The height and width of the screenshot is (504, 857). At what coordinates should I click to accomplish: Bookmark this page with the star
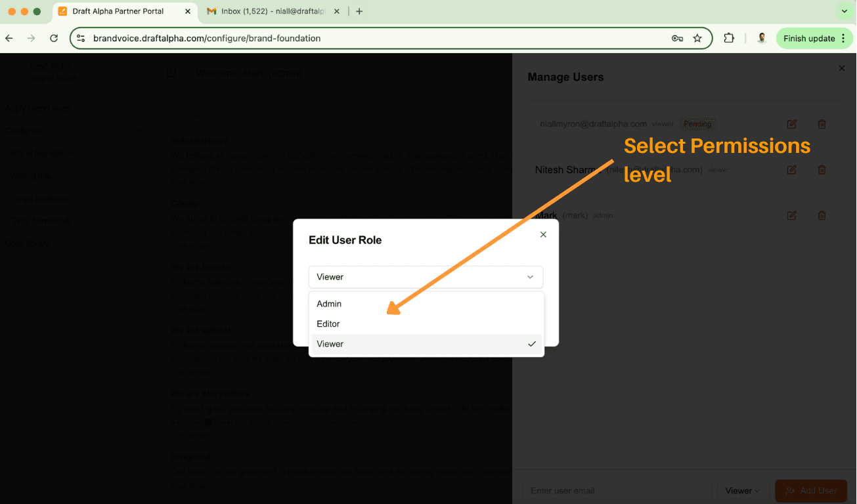(x=697, y=39)
